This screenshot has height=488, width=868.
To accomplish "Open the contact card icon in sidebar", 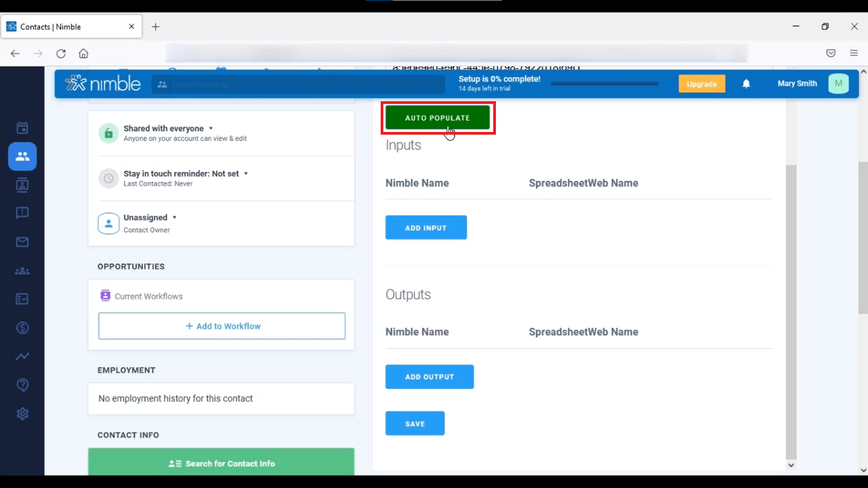I will 22,185.
